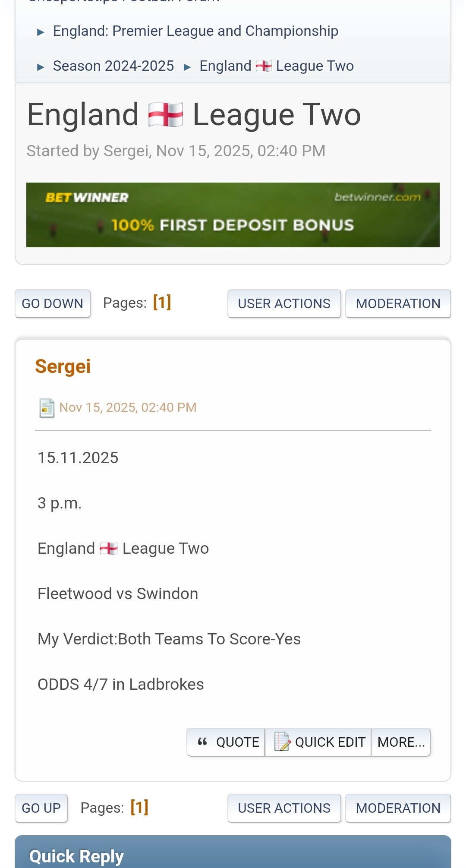The image size is (466, 868).
Task: Click the post document icon beside date
Action: [x=47, y=408]
